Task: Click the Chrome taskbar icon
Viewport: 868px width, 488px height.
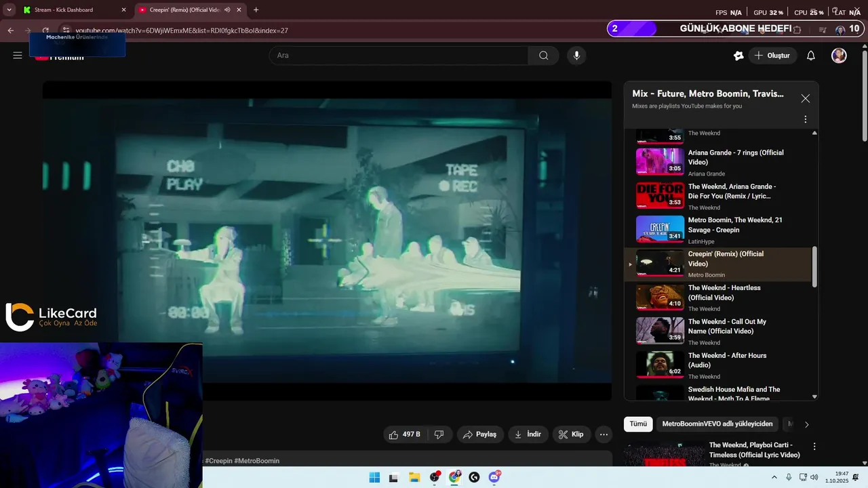Action: pyautogui.click(x=454, y=478)
